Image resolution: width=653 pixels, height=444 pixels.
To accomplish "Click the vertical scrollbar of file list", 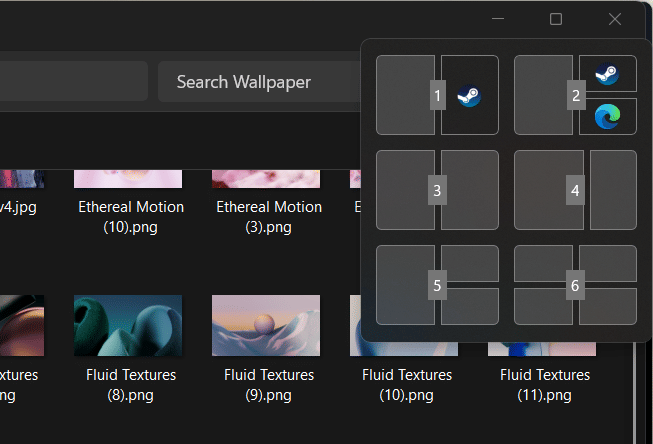I will (x=634, y=392).
